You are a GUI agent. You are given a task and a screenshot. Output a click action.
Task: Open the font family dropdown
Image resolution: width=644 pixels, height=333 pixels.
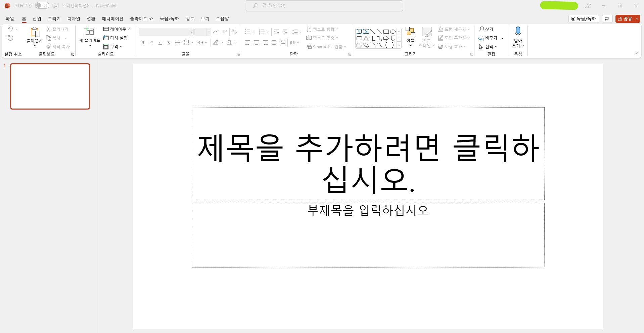tap(191, 32)
